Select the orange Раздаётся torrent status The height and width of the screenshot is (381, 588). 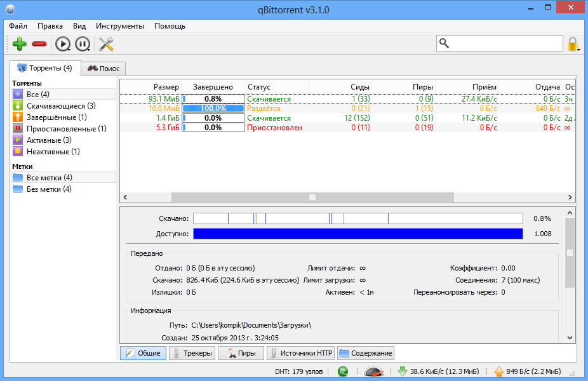click(x=264, y=109)
